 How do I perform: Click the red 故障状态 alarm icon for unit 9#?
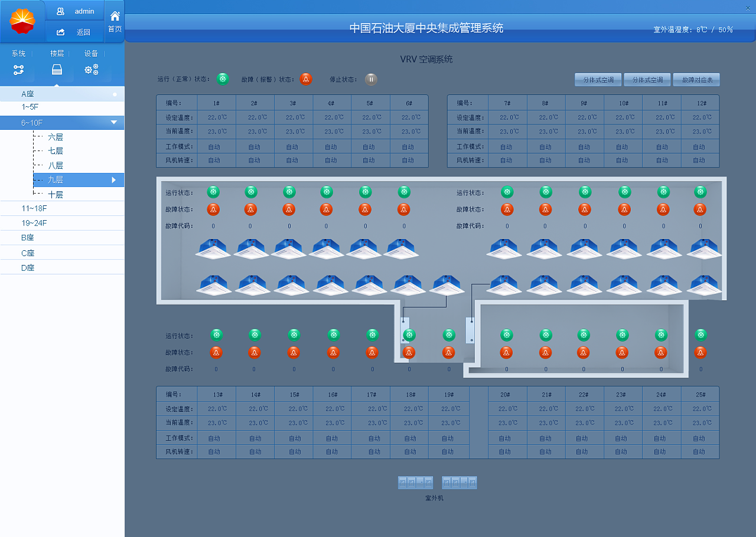pyautogui.click(x=585, y=209)
